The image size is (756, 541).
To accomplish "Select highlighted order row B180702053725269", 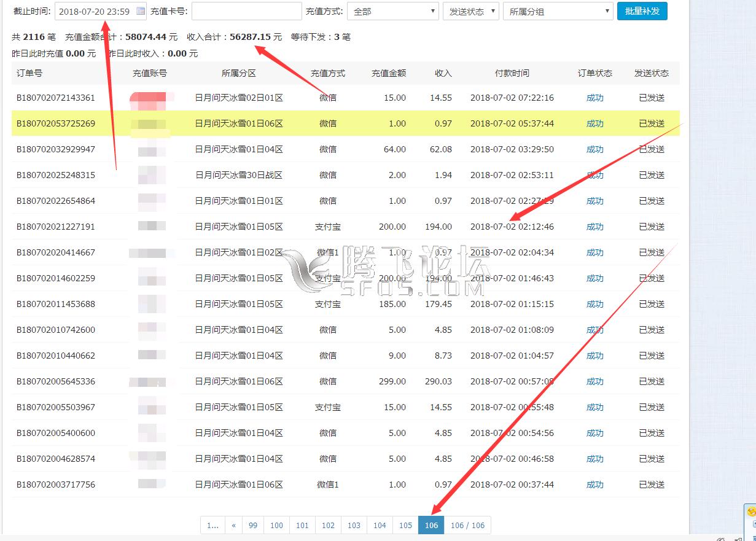I will (x=55, y=123).
